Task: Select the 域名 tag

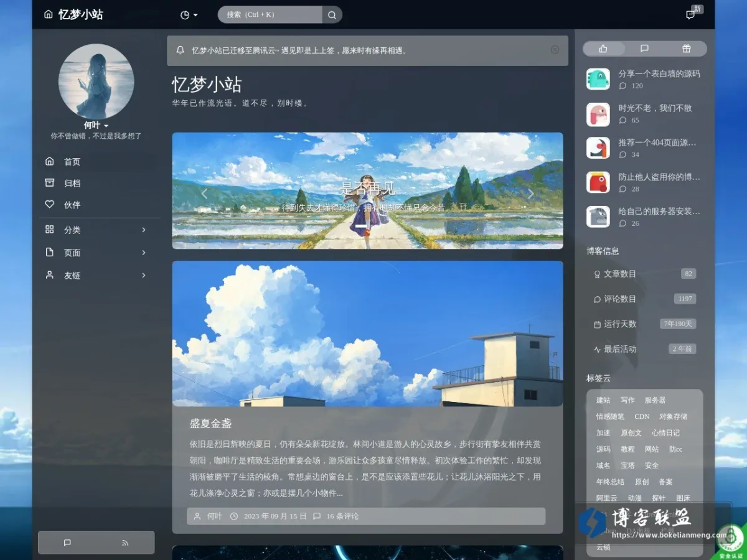Action: point(603,465)
